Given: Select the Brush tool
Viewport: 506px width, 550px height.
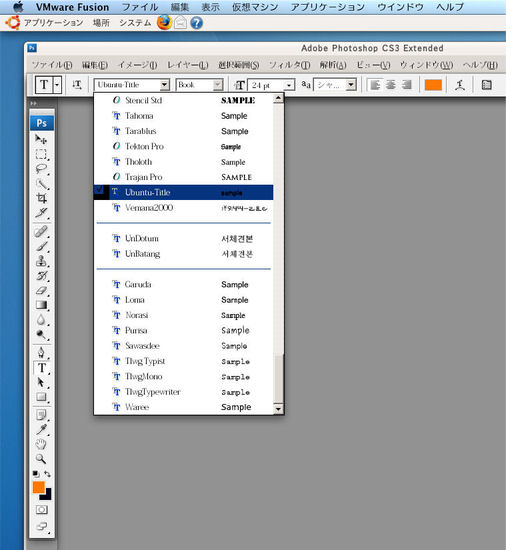Looking at the screenshot, I should point(41,246).
